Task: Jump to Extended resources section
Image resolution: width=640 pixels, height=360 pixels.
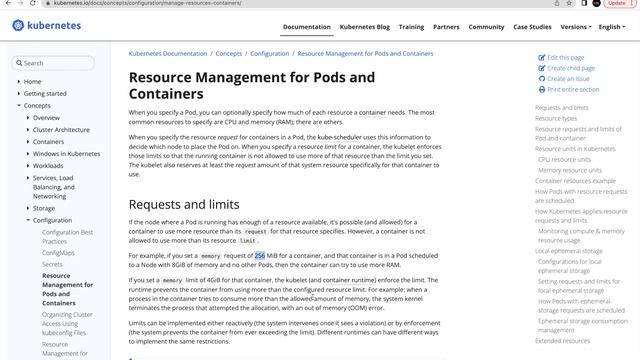Action: [562, 341]
